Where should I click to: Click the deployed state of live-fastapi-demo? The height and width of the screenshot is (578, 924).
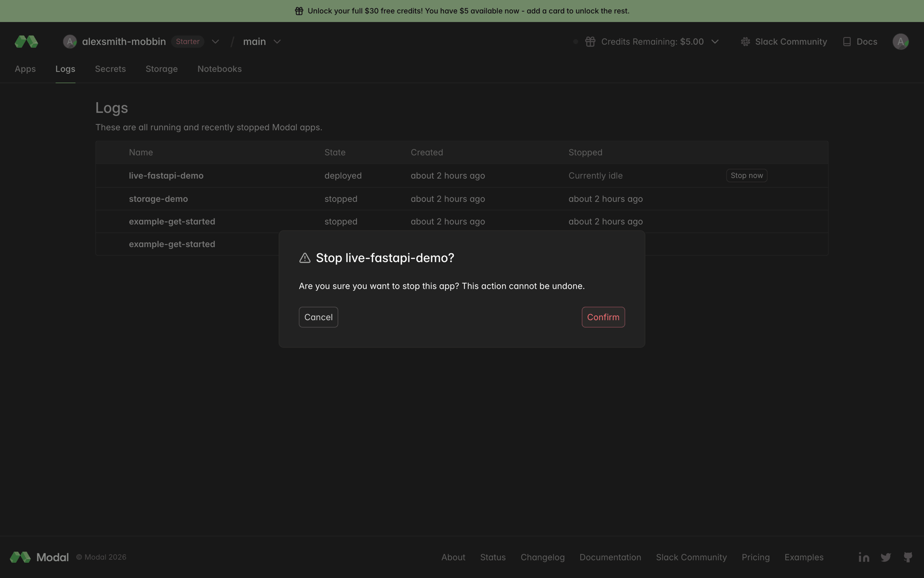[x=343, y=176]
